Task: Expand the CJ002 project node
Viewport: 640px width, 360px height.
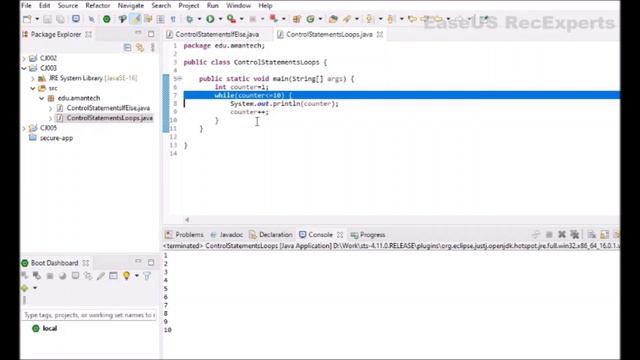Action: (x=24, y=58)
